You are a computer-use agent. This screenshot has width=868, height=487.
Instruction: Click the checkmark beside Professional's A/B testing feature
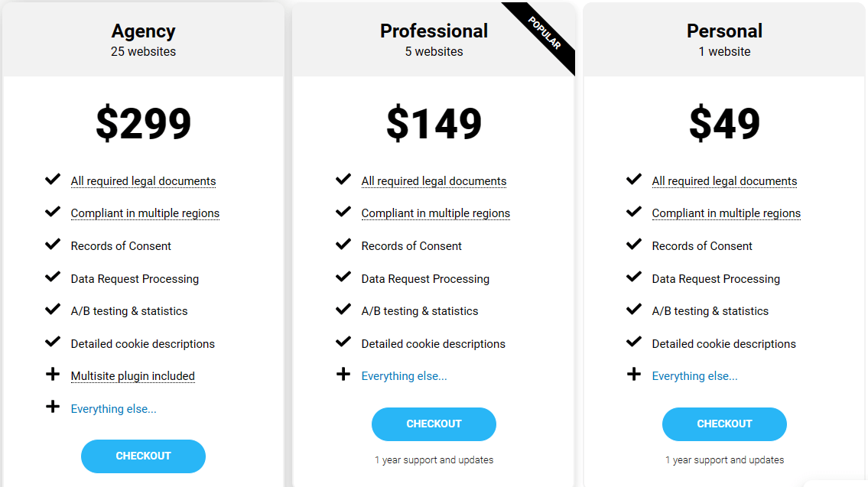click(x=343, y=309)
